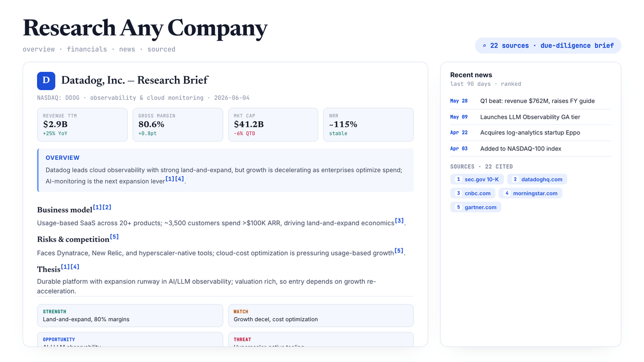Click citation [3] after land-and-expand economics
Image resolution: width=644 pixels, height=362 pixels.
click(x=399, y=220)
